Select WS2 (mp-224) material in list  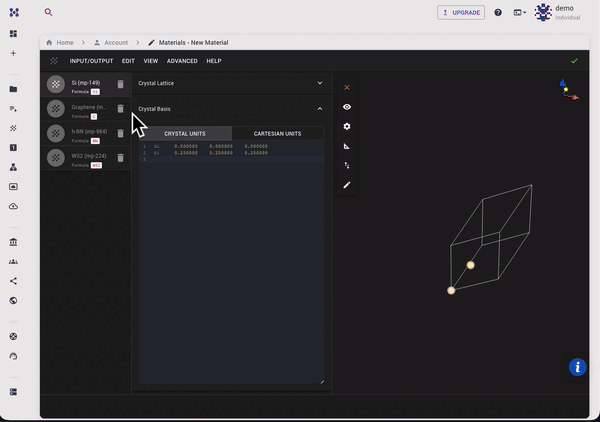(x=85, y=158)
